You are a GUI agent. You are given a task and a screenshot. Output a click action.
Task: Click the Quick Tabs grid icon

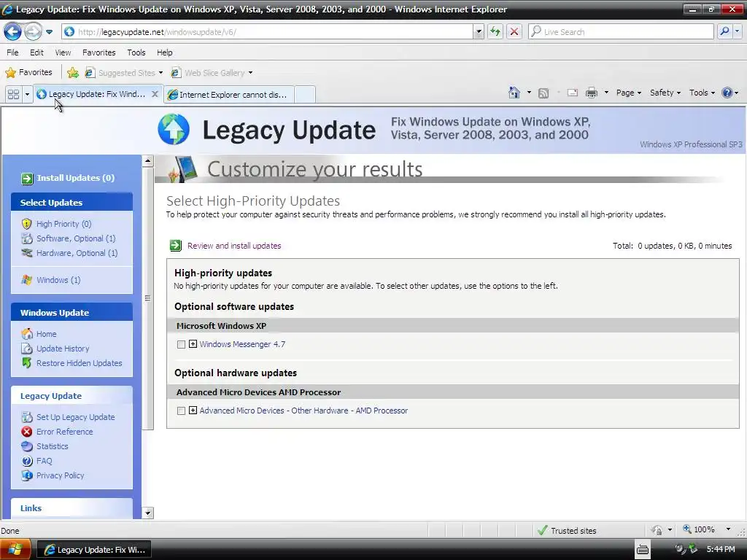(x=13, y=94)
